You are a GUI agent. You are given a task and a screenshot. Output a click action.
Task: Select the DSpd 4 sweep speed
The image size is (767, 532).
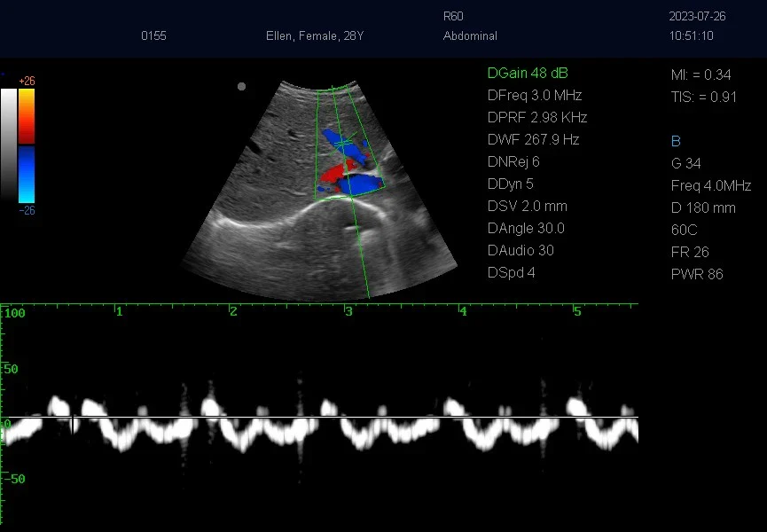click(511, 272)
